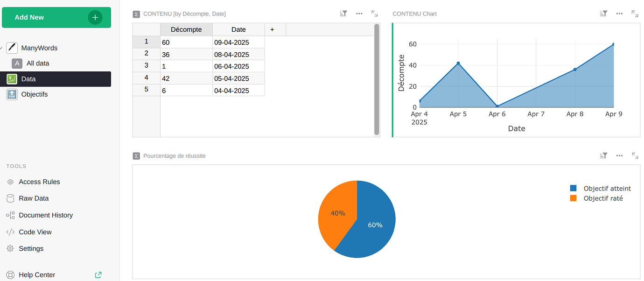
Task: Click the green plus icon on Add New
Action: 95,17
